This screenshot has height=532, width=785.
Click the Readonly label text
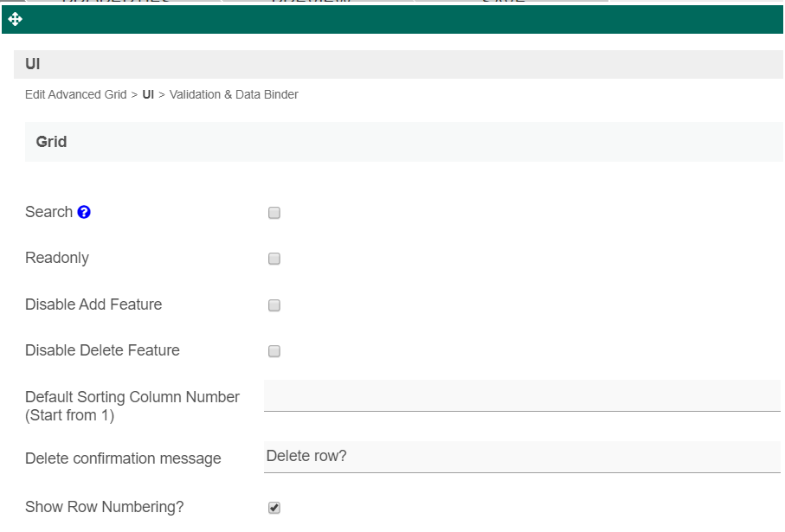(x=57, y=258)
